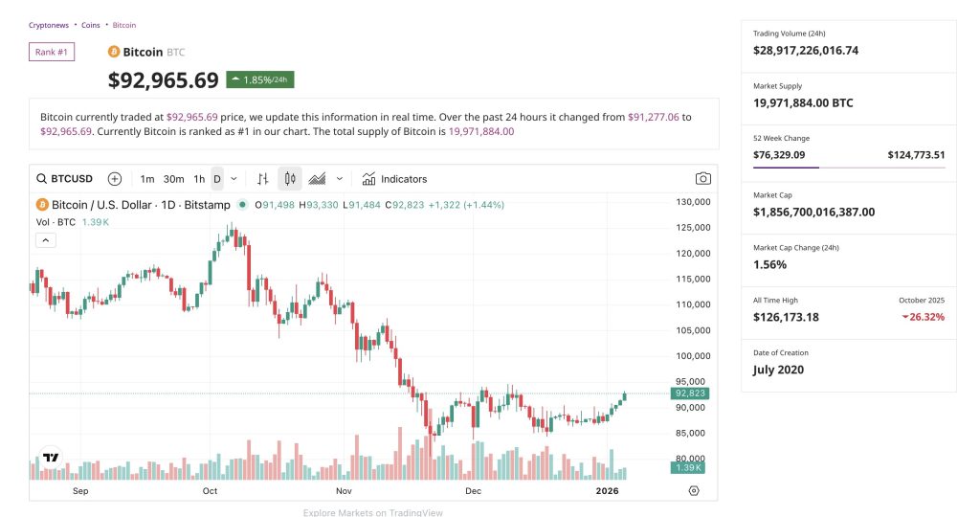
Task: Click the TradingView logo on chart
Action: click(51, 459)
